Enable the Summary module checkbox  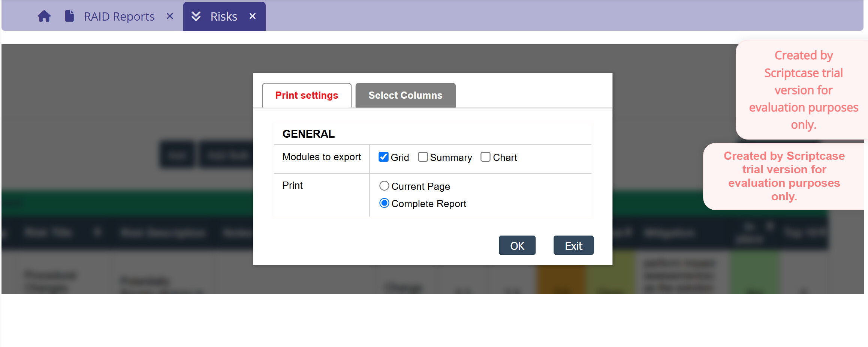pyautogui.click(x=423, y=157)
